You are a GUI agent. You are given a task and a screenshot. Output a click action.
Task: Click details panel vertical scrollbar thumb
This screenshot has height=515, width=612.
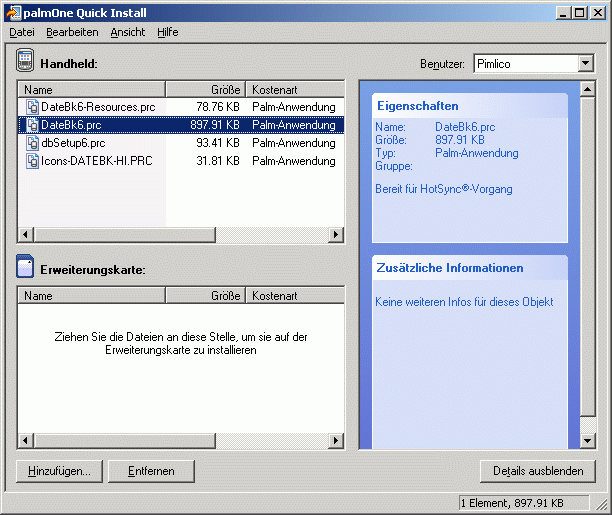(587, 257)
